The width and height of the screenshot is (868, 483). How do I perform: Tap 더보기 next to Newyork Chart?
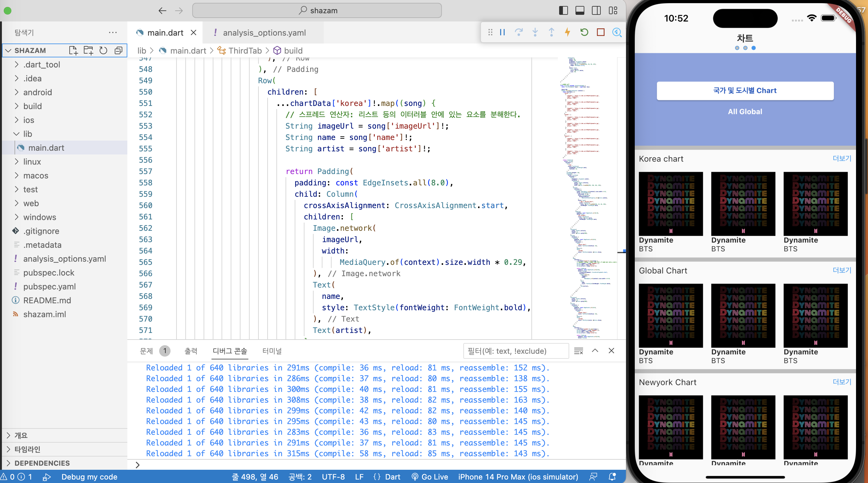(x=842, y=382)
